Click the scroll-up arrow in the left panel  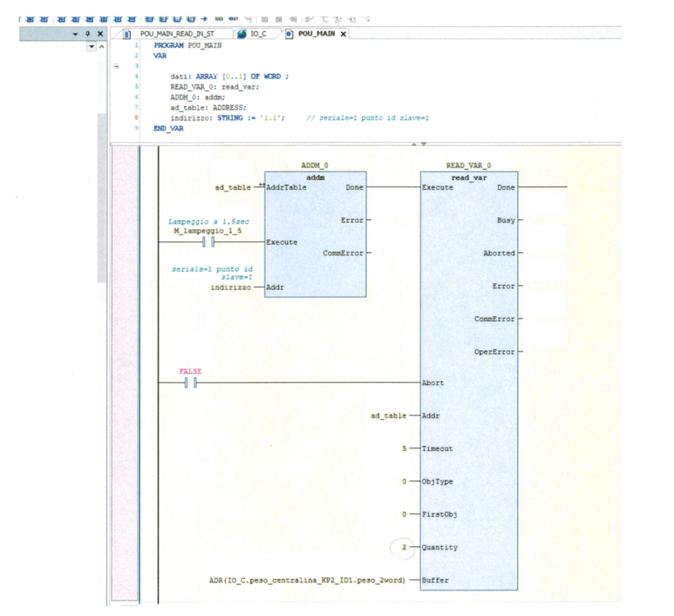[102, 48]
